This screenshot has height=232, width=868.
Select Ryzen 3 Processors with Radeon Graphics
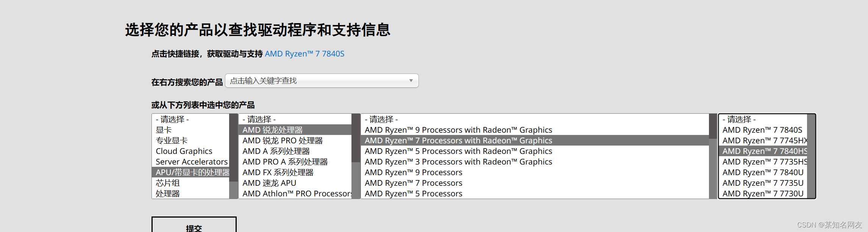point(535,162)
